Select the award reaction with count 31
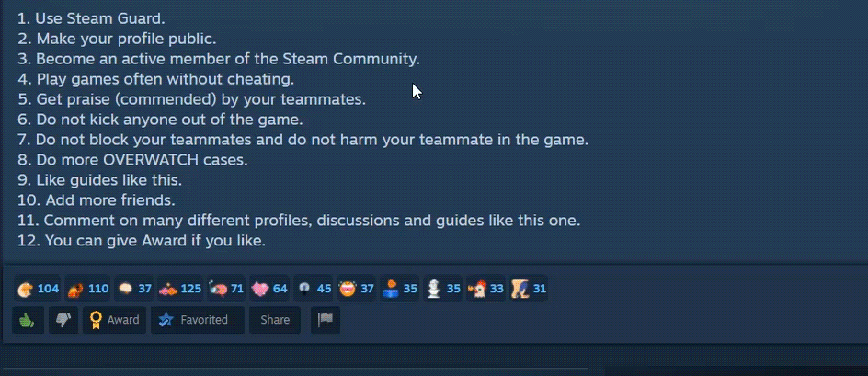This screenshot has height=376, width=868. (x=529, y=289)
